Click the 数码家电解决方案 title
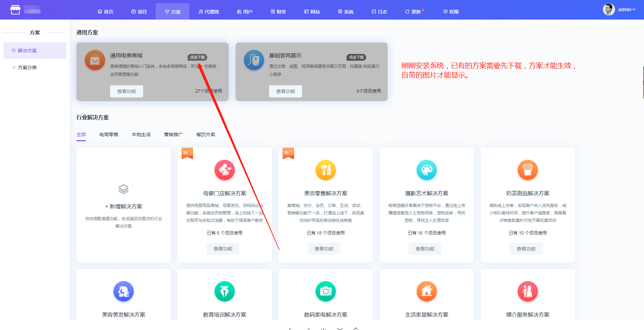The height and width of the screenshot is (330, 644). [326, 314]
